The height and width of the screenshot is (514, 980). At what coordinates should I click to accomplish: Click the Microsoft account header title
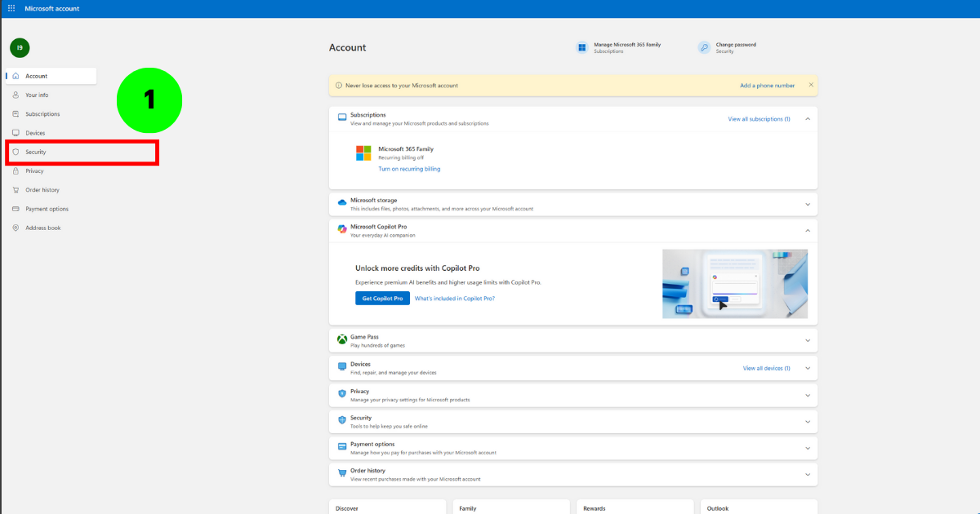[52, 8]
